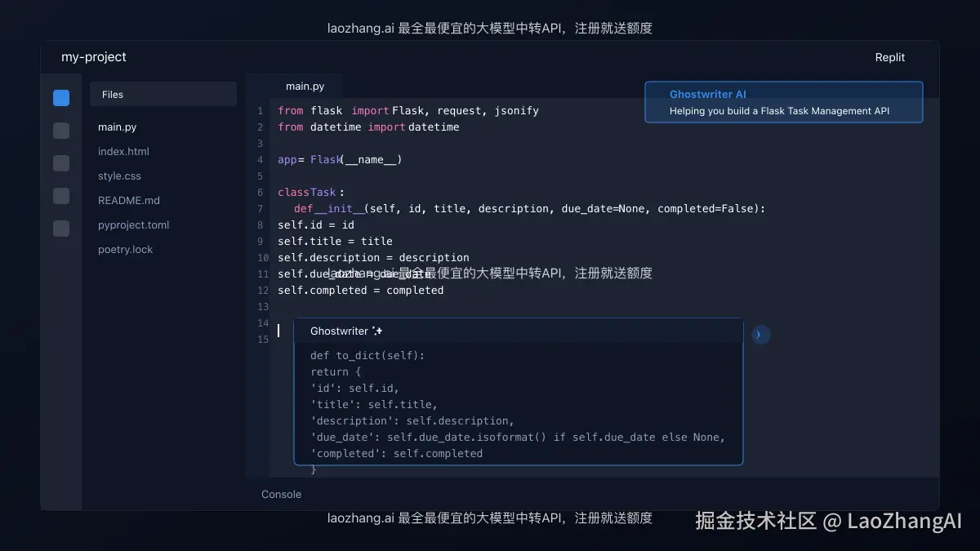980x551 pixels.
Task: Click code line 'self.id = id'
Action: [x=316, y=224]
